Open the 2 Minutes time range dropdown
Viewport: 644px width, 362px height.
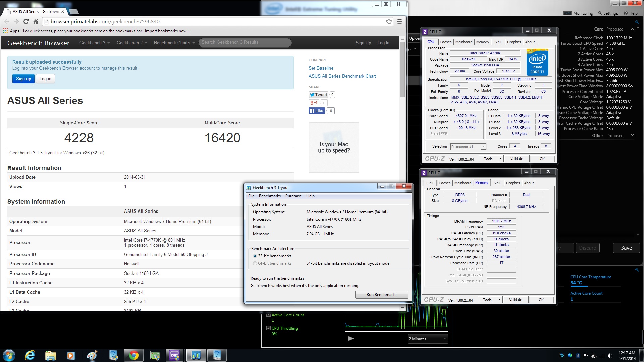[428, 339]
